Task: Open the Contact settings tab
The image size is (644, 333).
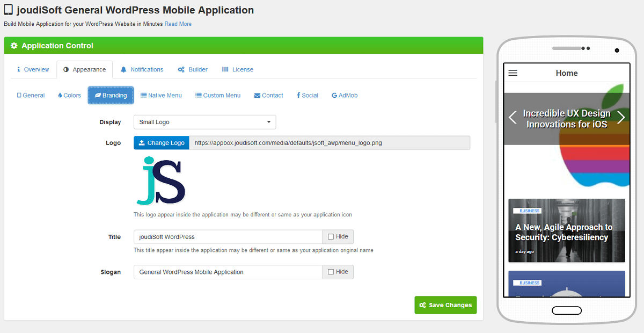Action: coord(268,95)
